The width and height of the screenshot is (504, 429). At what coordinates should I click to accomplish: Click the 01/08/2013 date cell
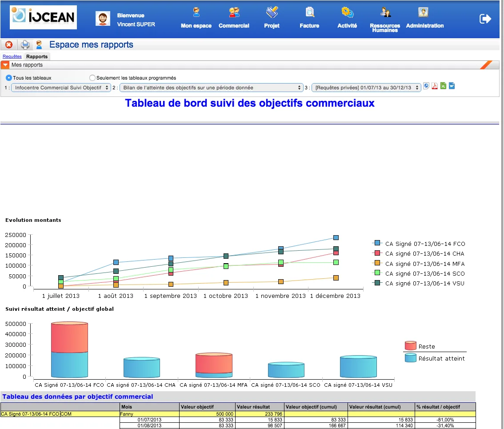pos(149,425)
